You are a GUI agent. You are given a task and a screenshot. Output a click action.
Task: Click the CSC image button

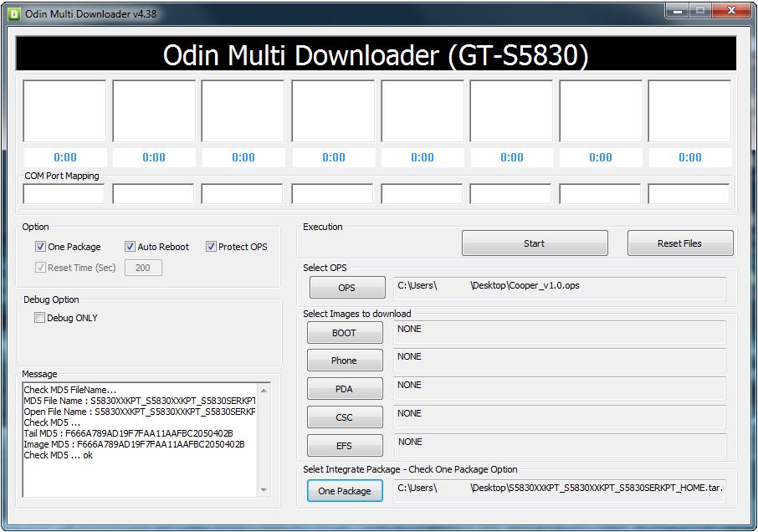(345, 417)
